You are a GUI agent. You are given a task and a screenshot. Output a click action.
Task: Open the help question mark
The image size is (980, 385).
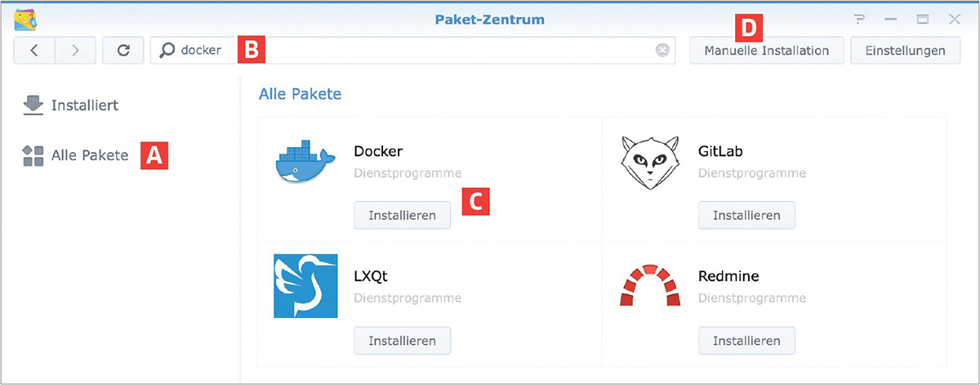857,18
